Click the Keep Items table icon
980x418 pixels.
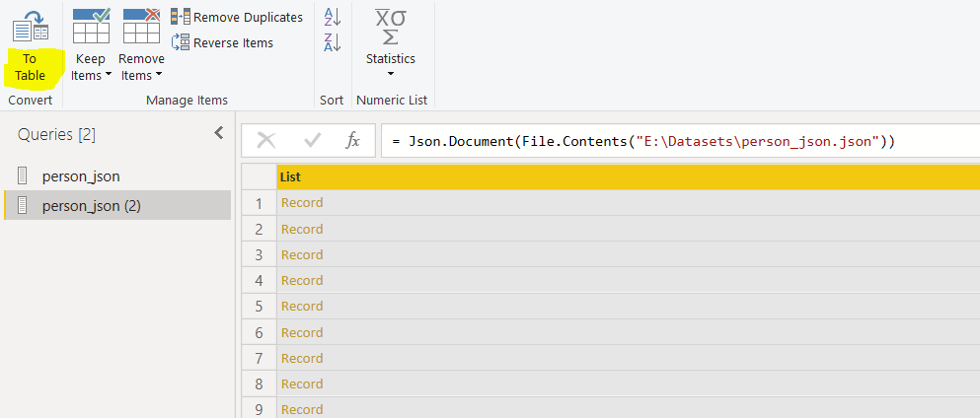coord(91,26)
